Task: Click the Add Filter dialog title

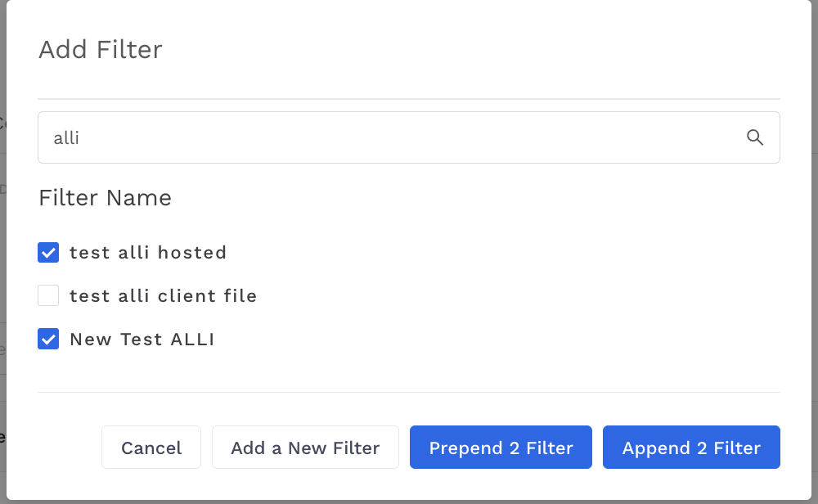Action: point(100,50)
